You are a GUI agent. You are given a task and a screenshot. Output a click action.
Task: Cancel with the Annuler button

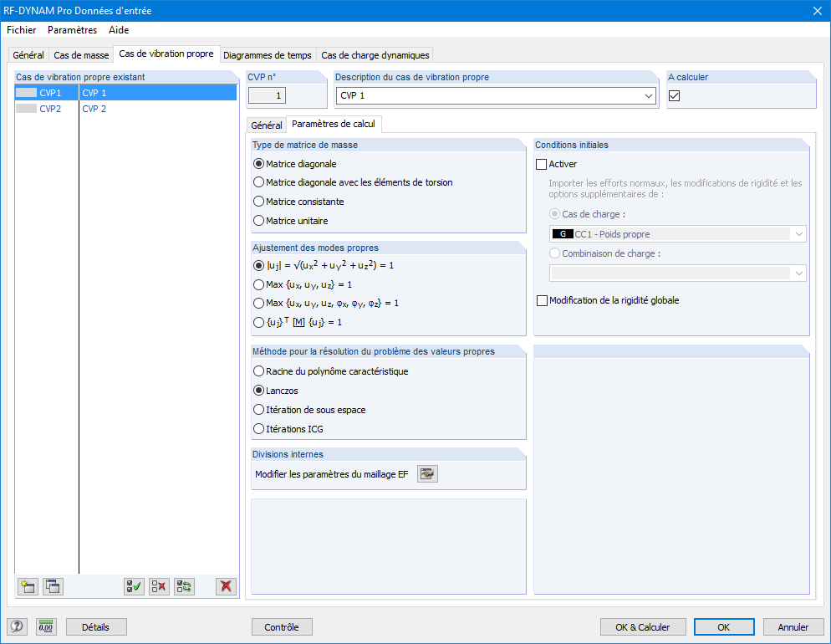pos(793,627)
